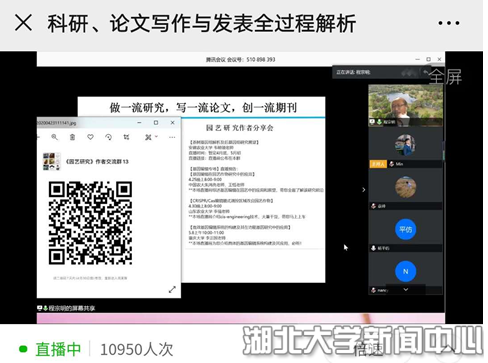Viewport: 488px width, 363px height.
Task: Select the blue 平仿 participant avatar
Action: (406, 229)
